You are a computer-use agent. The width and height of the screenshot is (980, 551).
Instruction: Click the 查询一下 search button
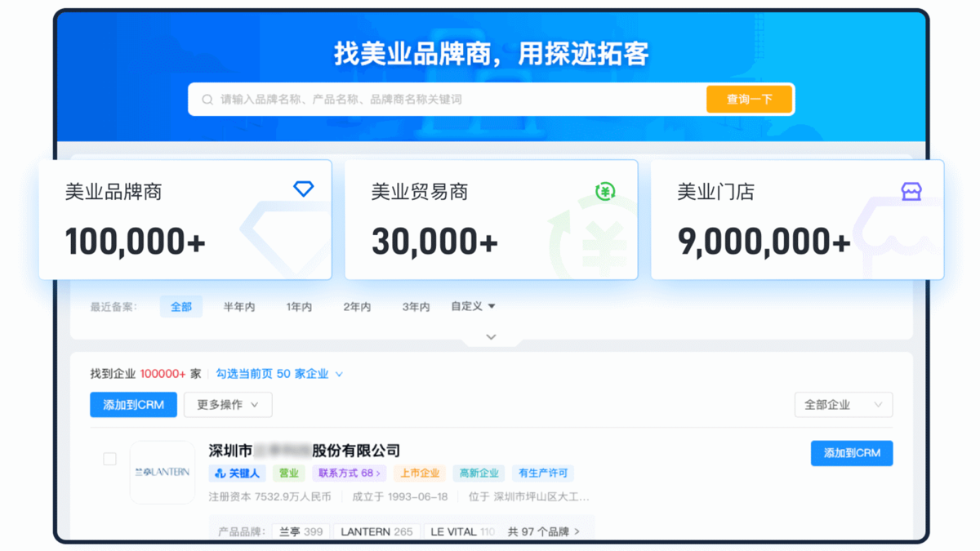749,100
